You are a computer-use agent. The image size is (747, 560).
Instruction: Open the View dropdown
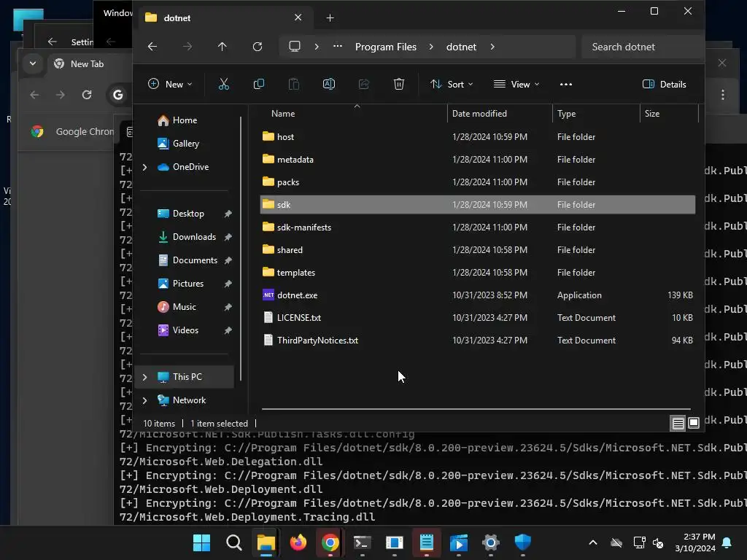(516, 85)
